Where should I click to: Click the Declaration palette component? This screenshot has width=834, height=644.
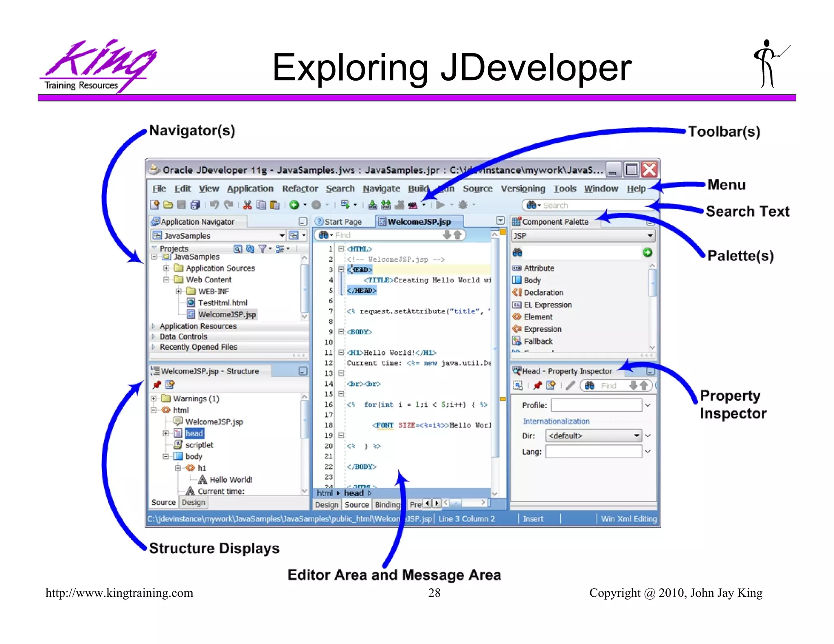[544, 292]
